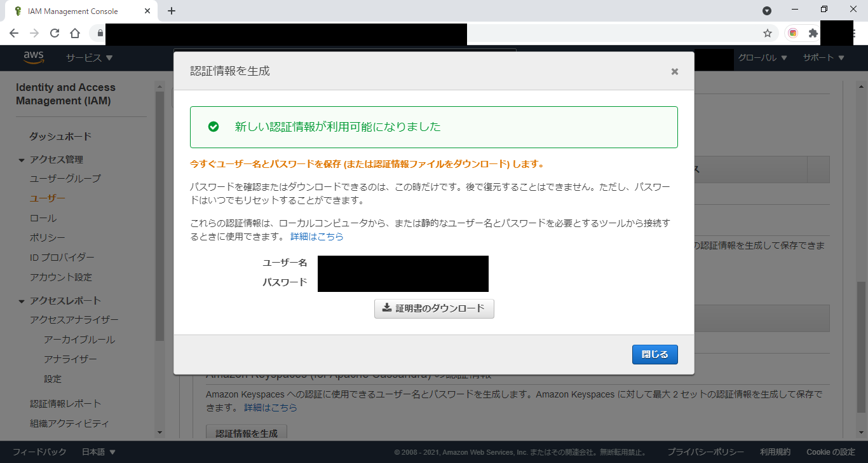
Task: Click the 証明書のダウンロード button
Action: coord(434,308)
